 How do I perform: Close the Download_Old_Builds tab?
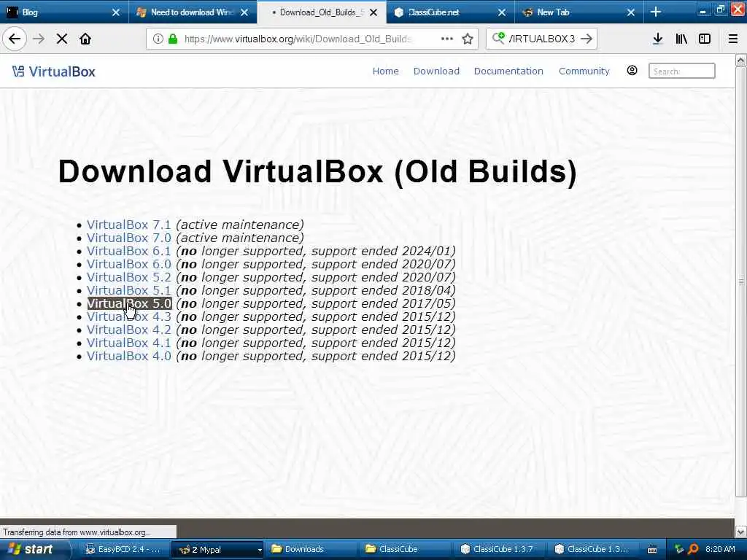pos(373,12)
